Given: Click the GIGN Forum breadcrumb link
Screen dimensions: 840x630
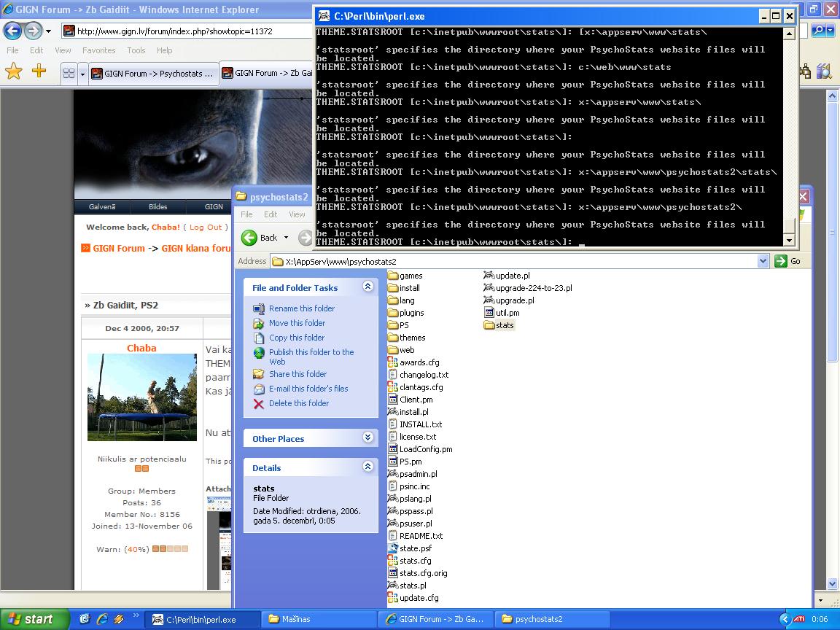Looking at the screenshot, I should click(x=119, y=248).
